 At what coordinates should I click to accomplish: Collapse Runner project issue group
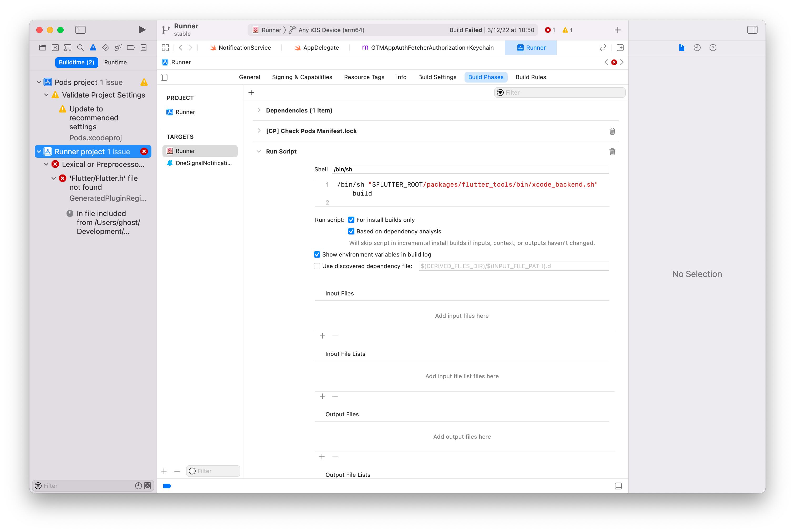point(39,151)
